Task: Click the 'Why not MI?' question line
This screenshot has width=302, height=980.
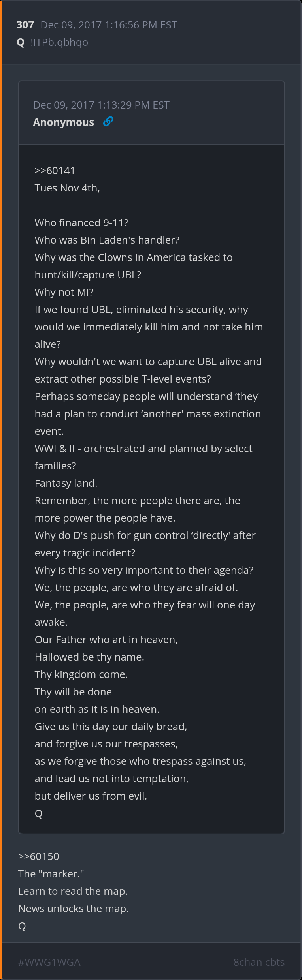Action: (64, 292)
